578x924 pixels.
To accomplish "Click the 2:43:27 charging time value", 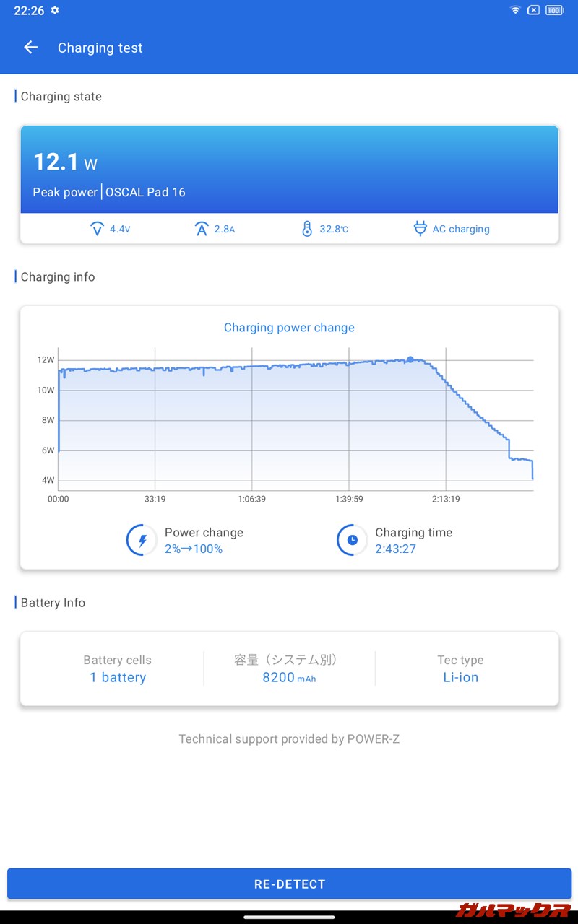I will pyautogui.click(x=395, y=549).
